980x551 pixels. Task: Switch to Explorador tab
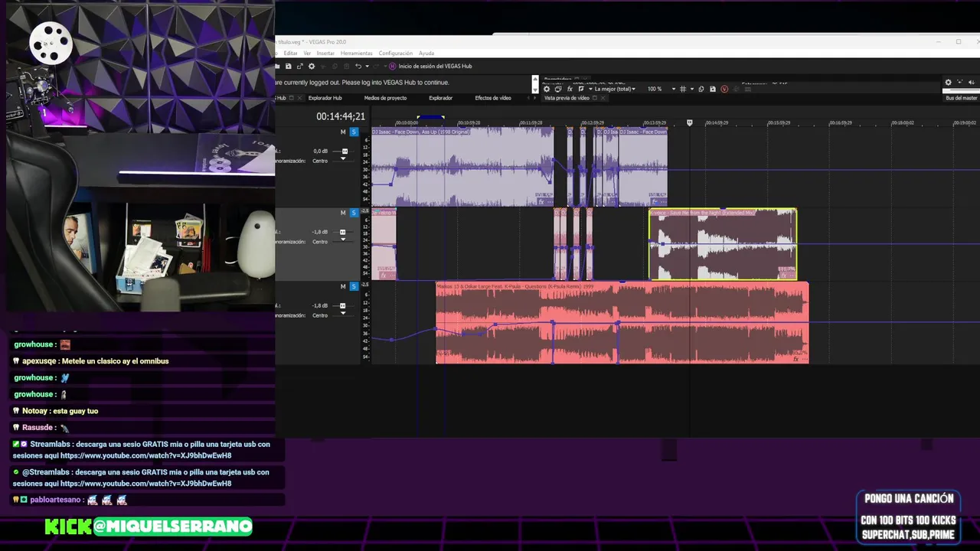[x=440, y=98]
